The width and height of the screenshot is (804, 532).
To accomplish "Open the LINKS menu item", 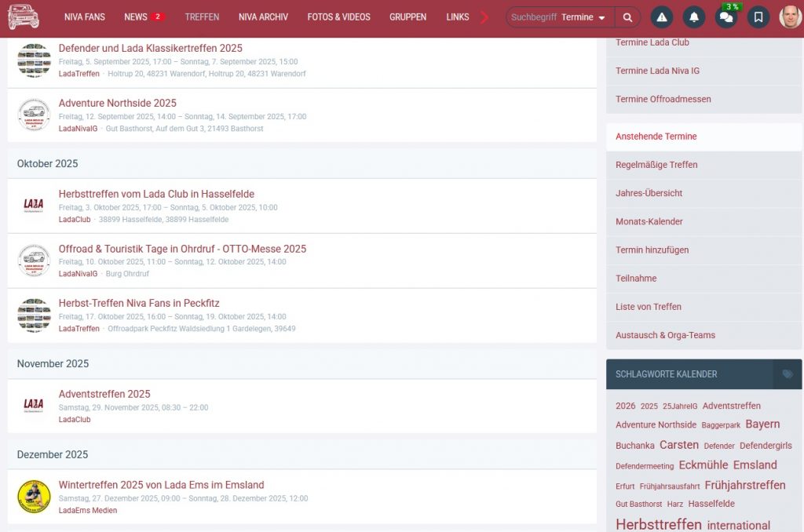I will 458,17.
